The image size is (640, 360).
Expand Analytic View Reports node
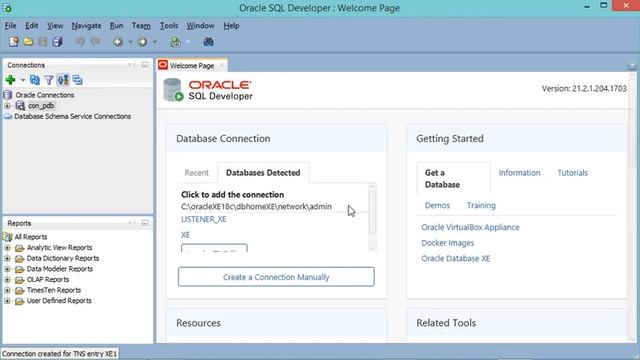pyautogui.click(x=7, y=248)
